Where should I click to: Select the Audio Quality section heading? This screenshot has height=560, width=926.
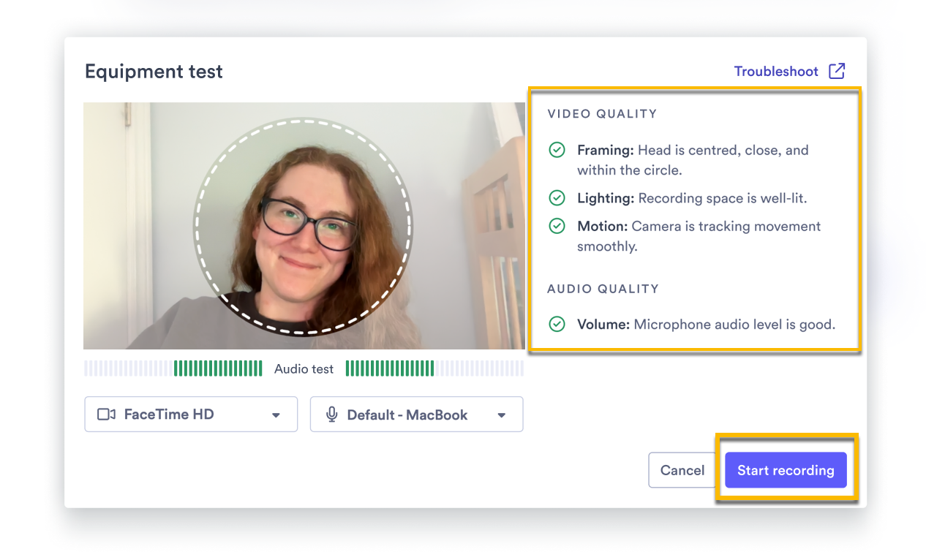click(x=603, y=288)
